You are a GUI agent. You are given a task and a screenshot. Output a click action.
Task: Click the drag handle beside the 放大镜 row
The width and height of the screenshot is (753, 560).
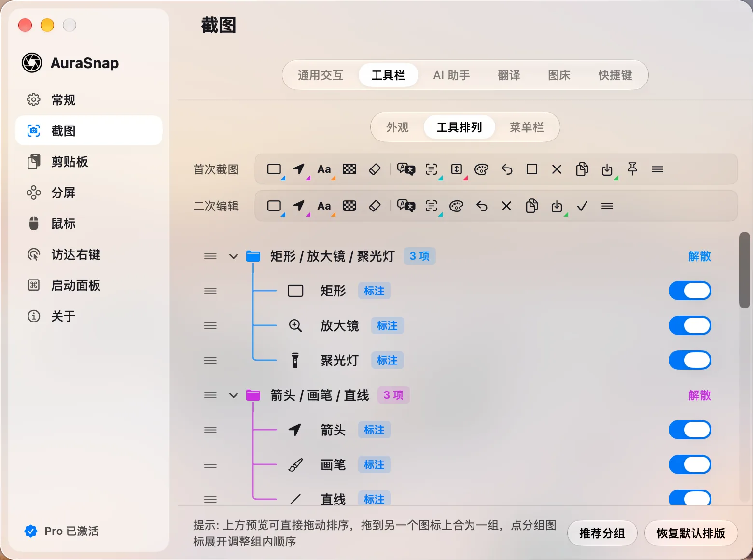[210, 326]
